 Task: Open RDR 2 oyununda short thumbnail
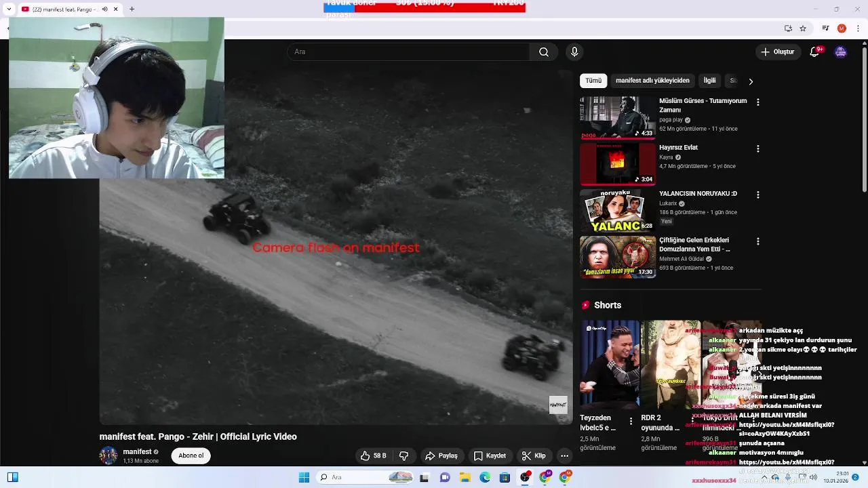670,365
